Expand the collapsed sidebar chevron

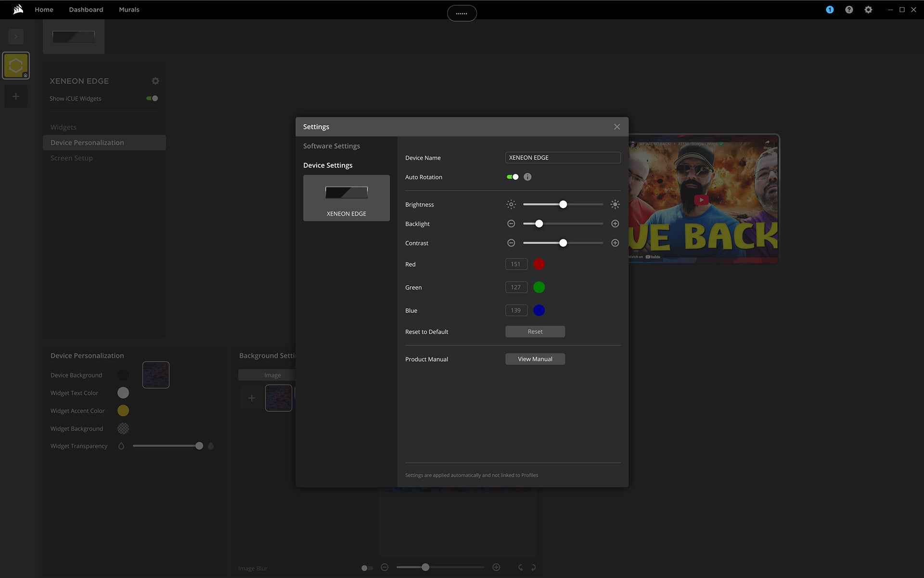(x=16, y=37)
